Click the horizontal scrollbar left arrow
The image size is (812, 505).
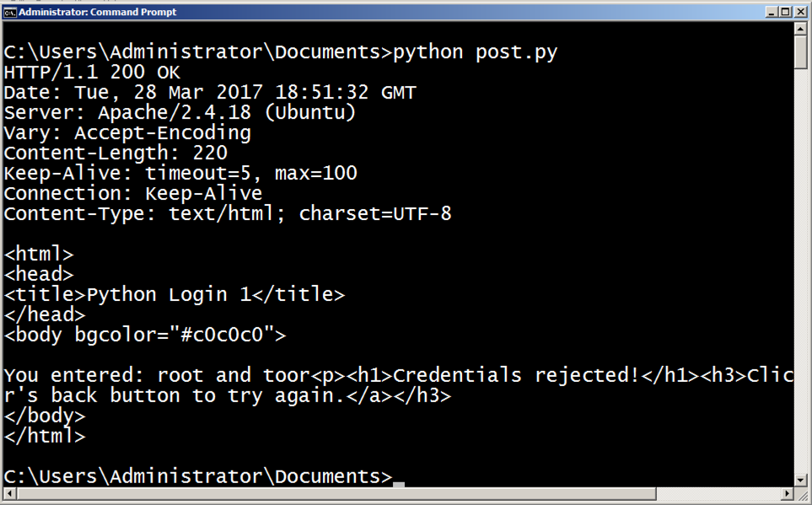coord(9,493)
